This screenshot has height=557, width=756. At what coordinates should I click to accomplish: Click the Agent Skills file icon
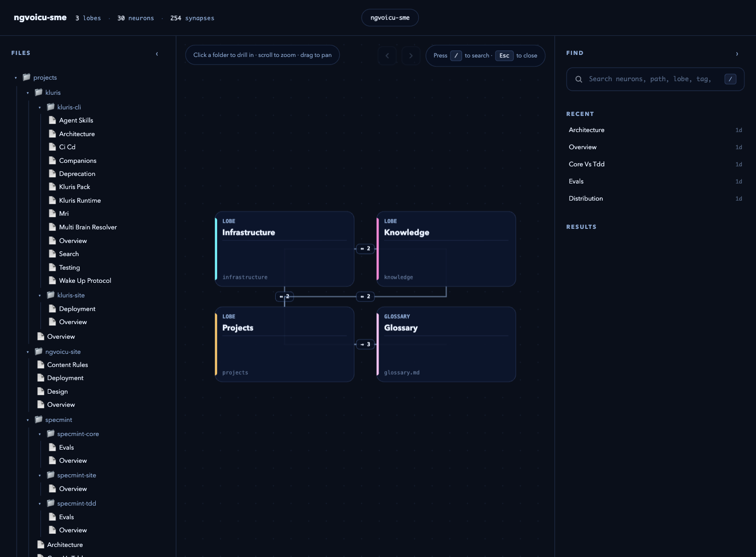click(x=52, y=120)
